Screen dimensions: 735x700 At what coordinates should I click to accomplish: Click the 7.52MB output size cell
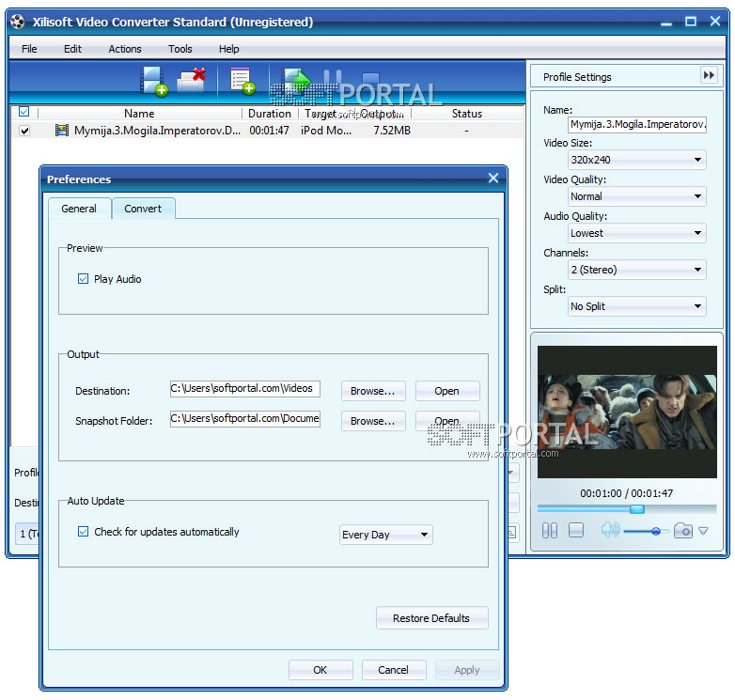pyautogui.click(x=392, y=131)
